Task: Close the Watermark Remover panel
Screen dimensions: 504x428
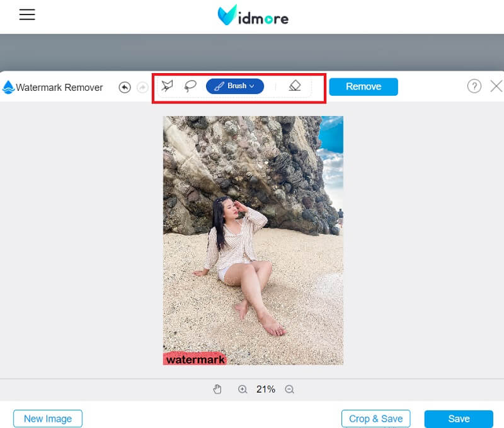Action: tap(496, 86)
